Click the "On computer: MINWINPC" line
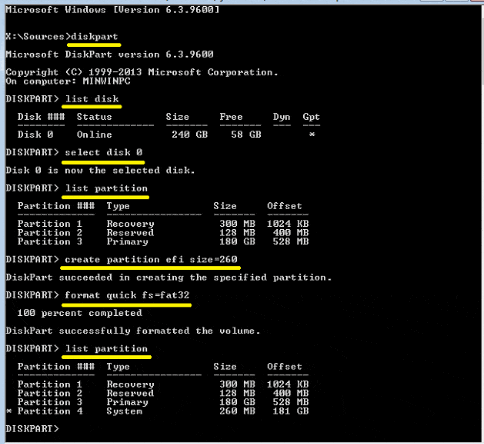Viewport: 484px width, 444px height. tap(68, 81)
